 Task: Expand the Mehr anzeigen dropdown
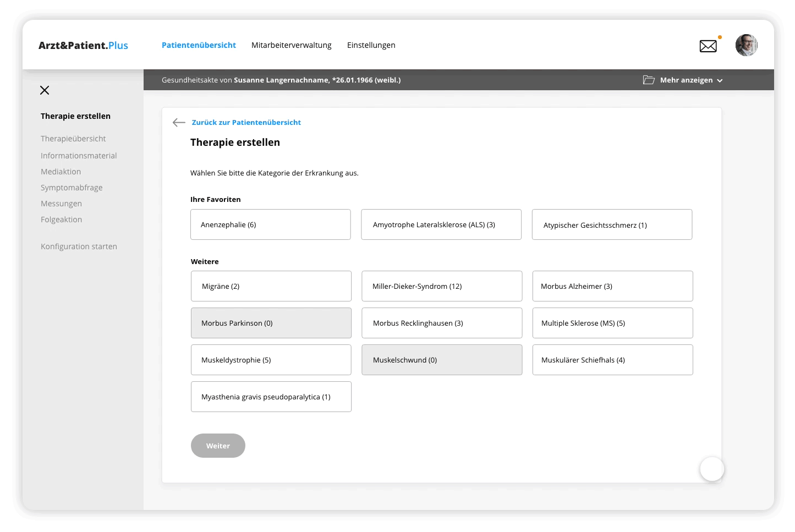tap(691, 80)
